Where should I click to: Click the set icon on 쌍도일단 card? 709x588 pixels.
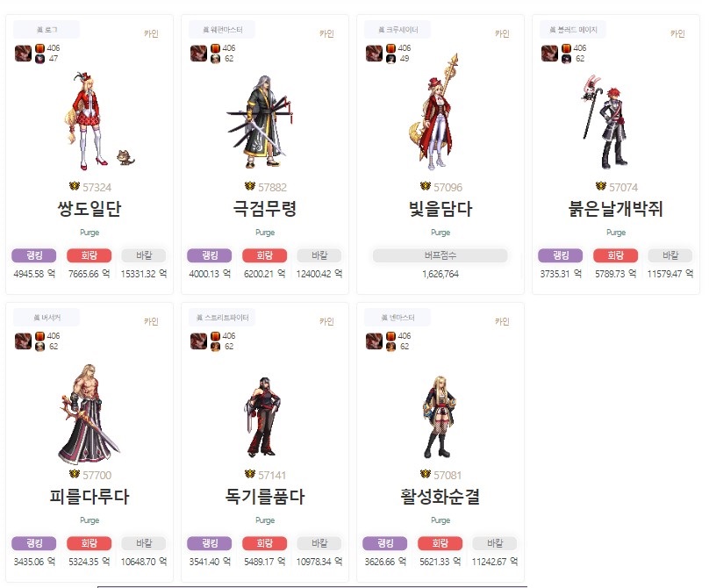coord(23,54)
